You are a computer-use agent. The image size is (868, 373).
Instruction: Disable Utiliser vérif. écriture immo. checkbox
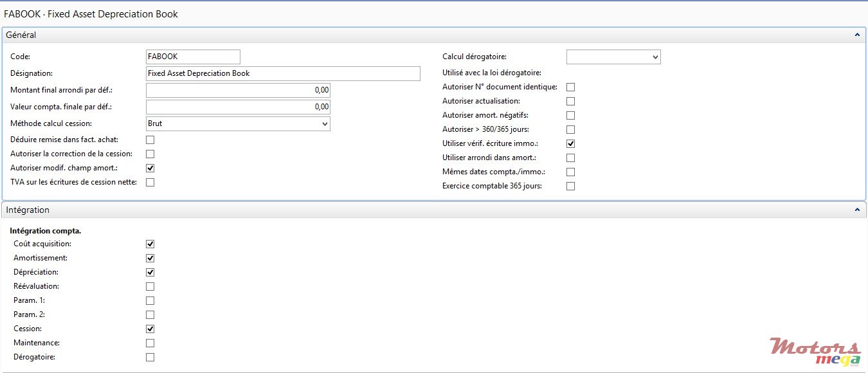coord(570,143)
